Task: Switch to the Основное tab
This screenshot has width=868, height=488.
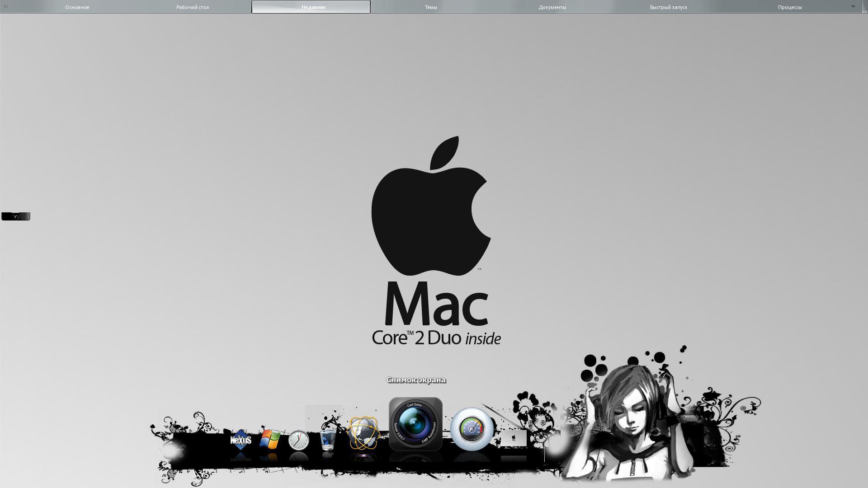Action: pos(77,7)
